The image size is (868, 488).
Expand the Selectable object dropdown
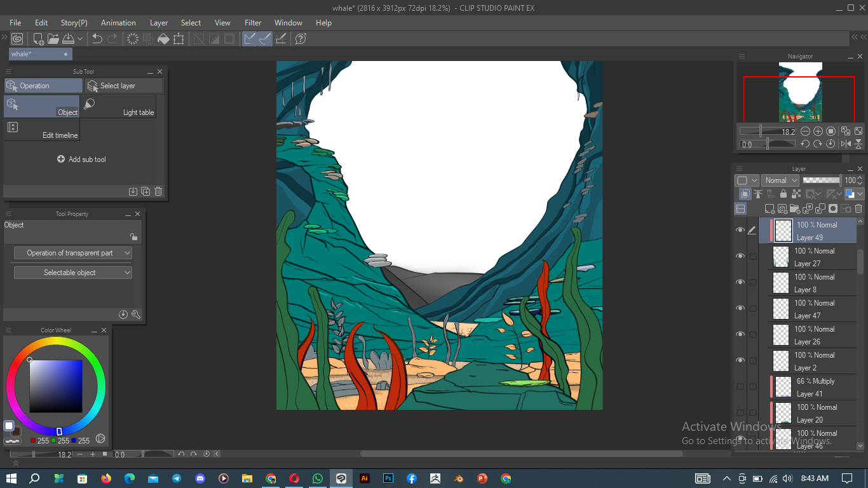pos(73,273)
